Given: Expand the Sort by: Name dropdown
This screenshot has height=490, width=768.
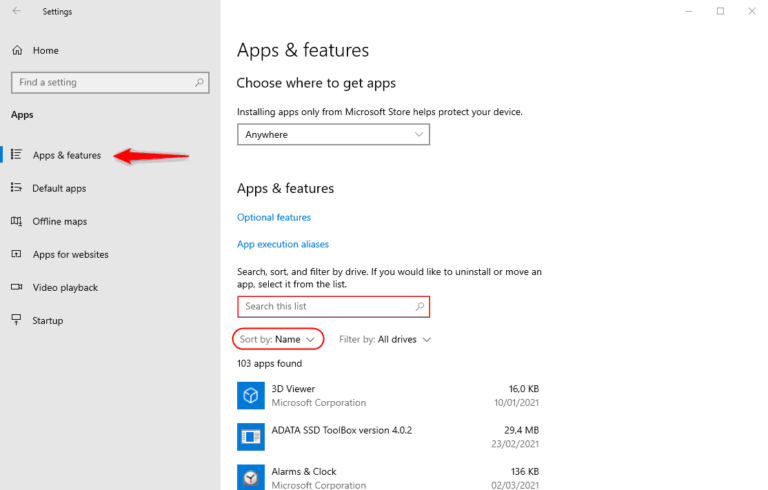Looking at the screenshot, I should click(x=278, y=339).
